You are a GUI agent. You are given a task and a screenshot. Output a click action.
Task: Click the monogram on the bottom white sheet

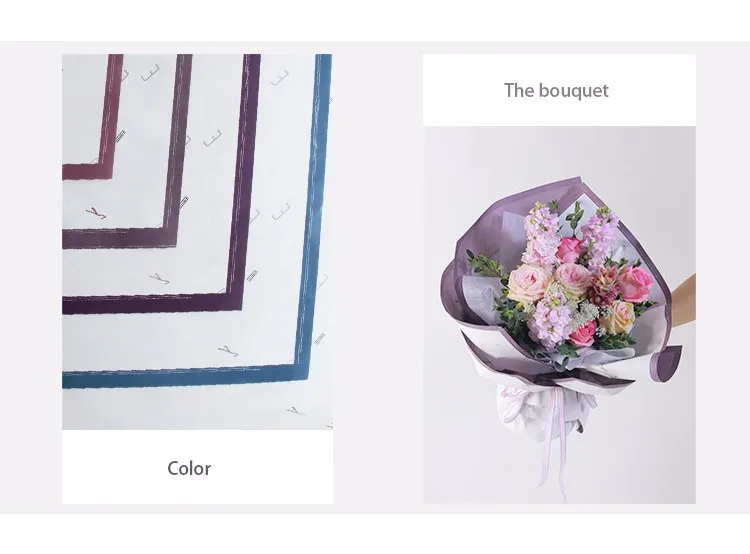pos(295,410)
